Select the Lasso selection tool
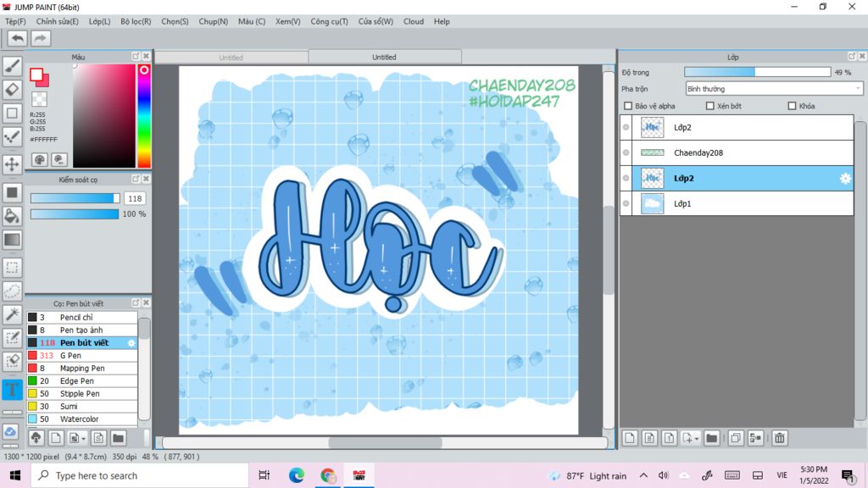The width and height of the screenshot is (868, 488). click(12, 291)
